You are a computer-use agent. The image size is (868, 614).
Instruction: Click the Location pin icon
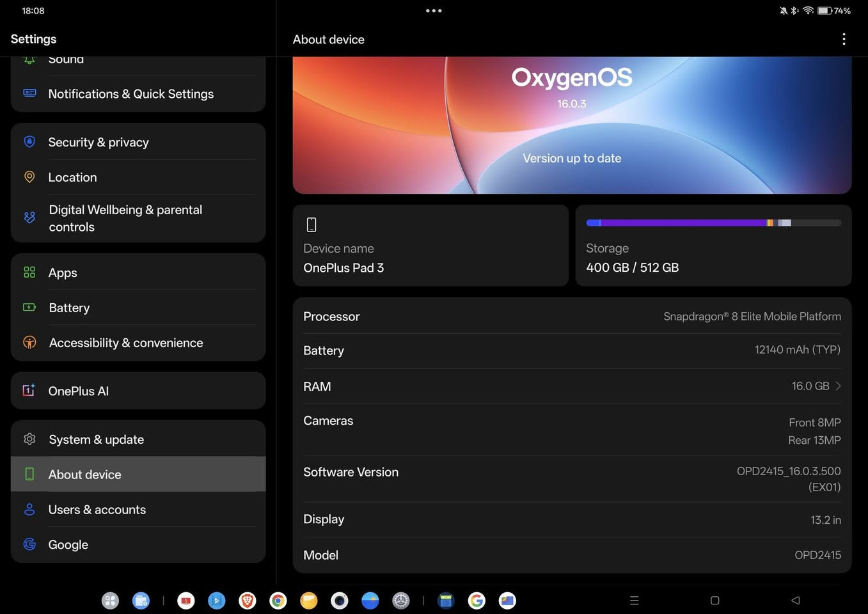click(29, 177)
